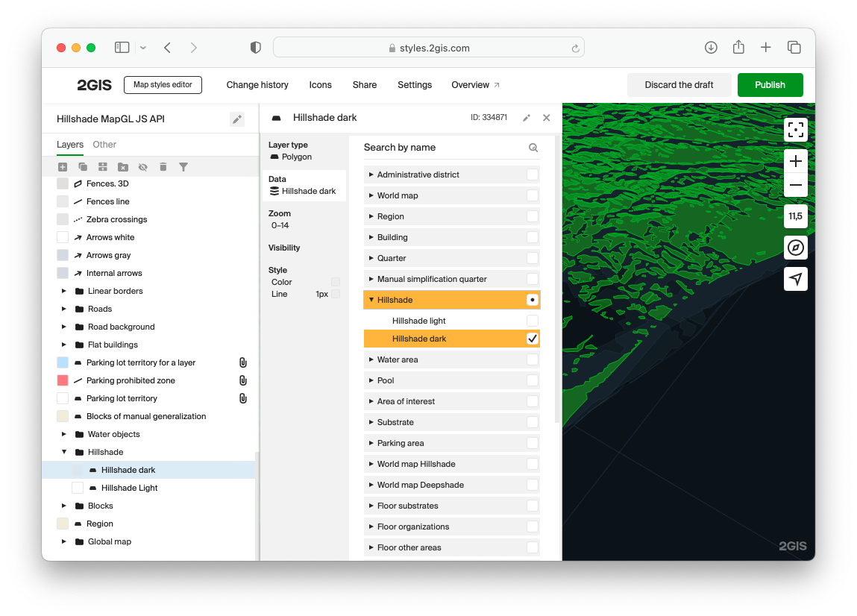The width and height of the screenshot is (857, 616).
Task: Select the delete trash icon in layers toolbar
Action: (x=163, y=167)
